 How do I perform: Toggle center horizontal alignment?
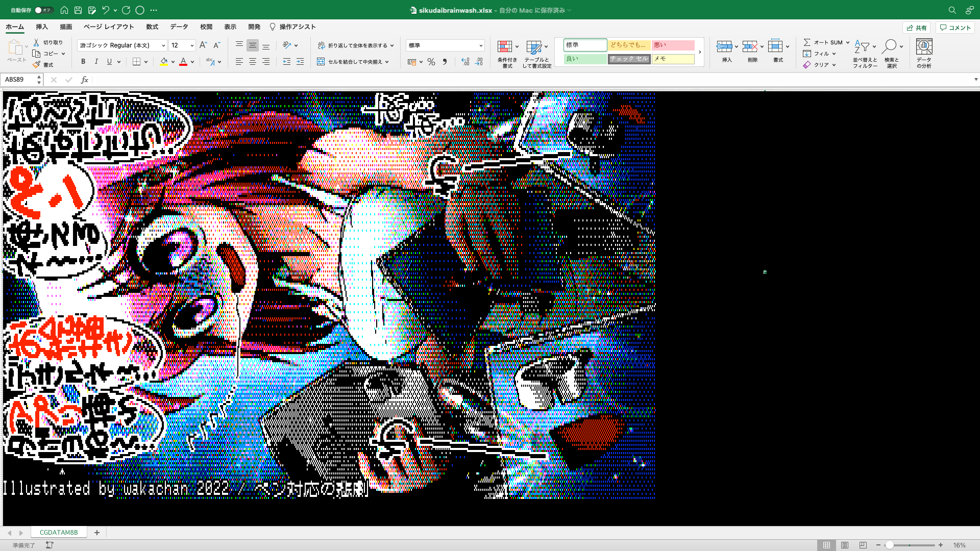(253, 62)
